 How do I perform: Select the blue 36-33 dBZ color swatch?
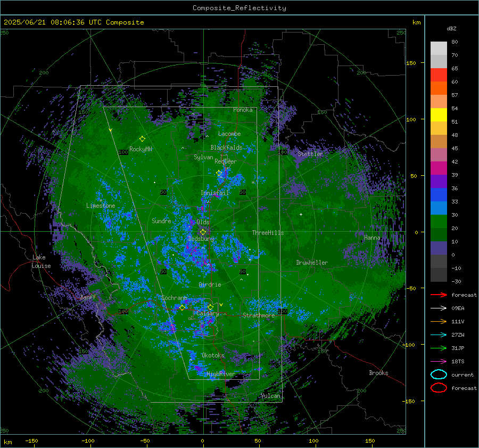tap(439, 194)
